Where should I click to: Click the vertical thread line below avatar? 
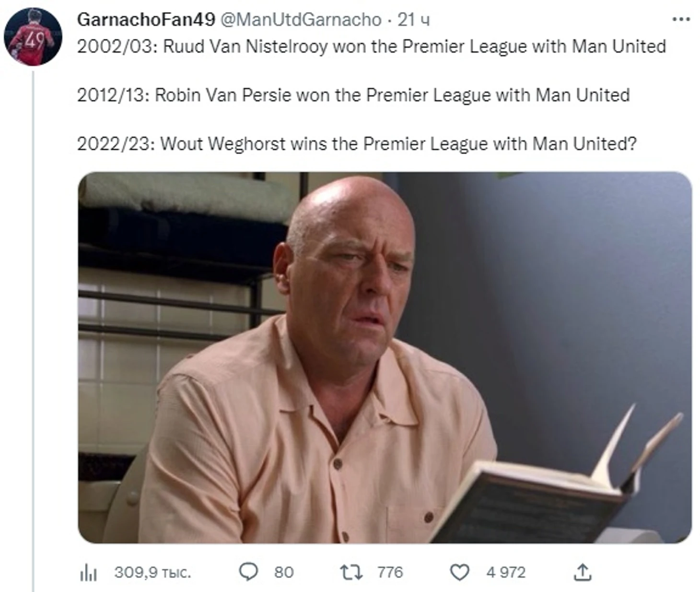[x=33, y=331]
